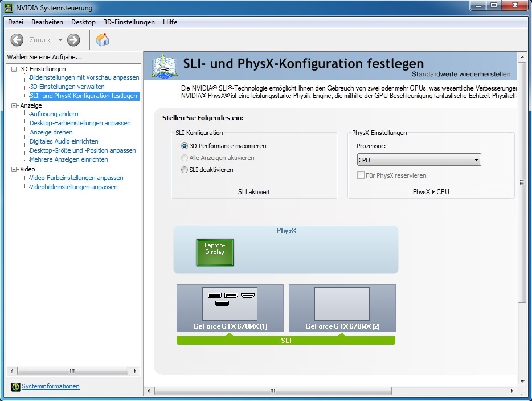Click left arrow of task tree scrollbar
The height and width of the screenshot is (401, 532).
11,371
